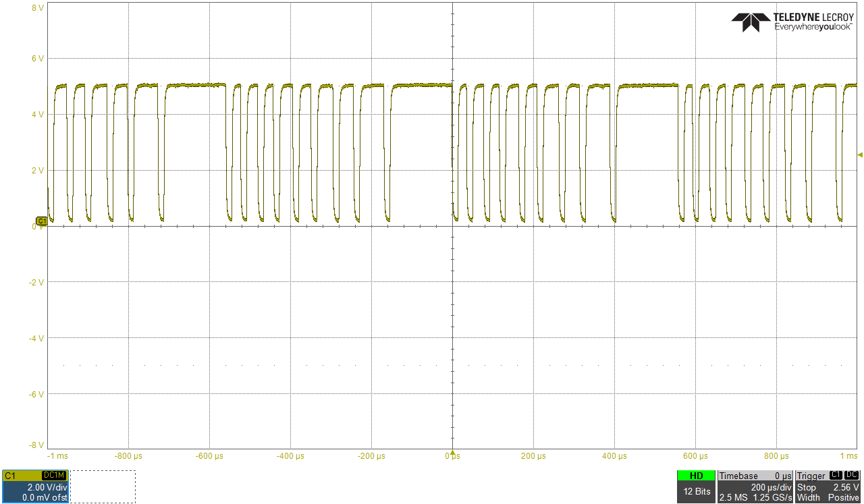
Task: Click the positive 6 V vertical axis label
Action: [x=38, y=59]
